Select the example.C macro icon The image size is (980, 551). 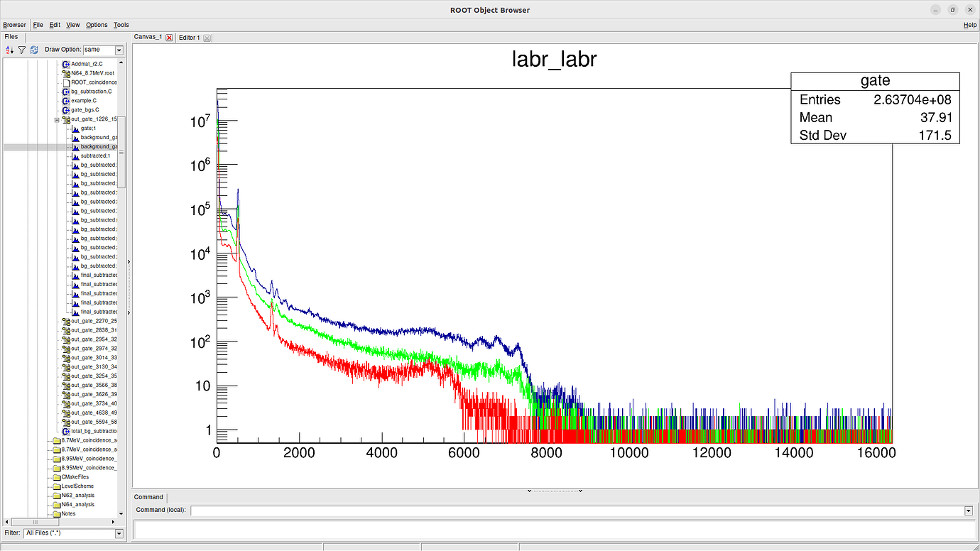[66, 101]
